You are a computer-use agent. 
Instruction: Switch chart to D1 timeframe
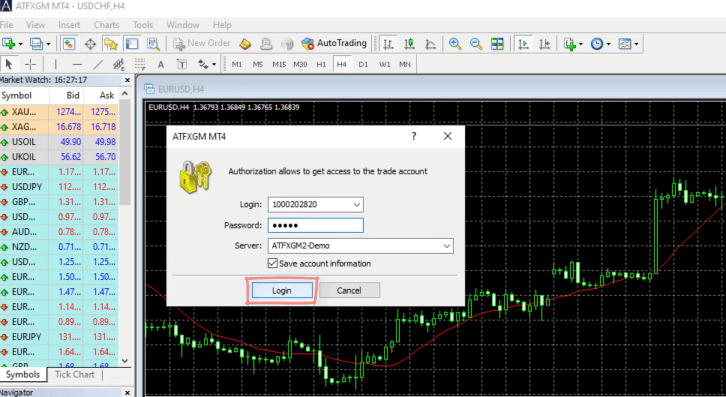point(363,64)
